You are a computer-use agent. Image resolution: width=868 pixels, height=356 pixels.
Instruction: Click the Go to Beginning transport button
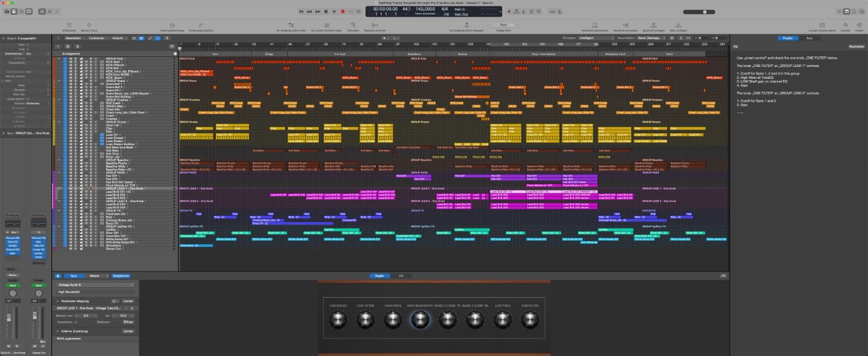click(301, 11)
